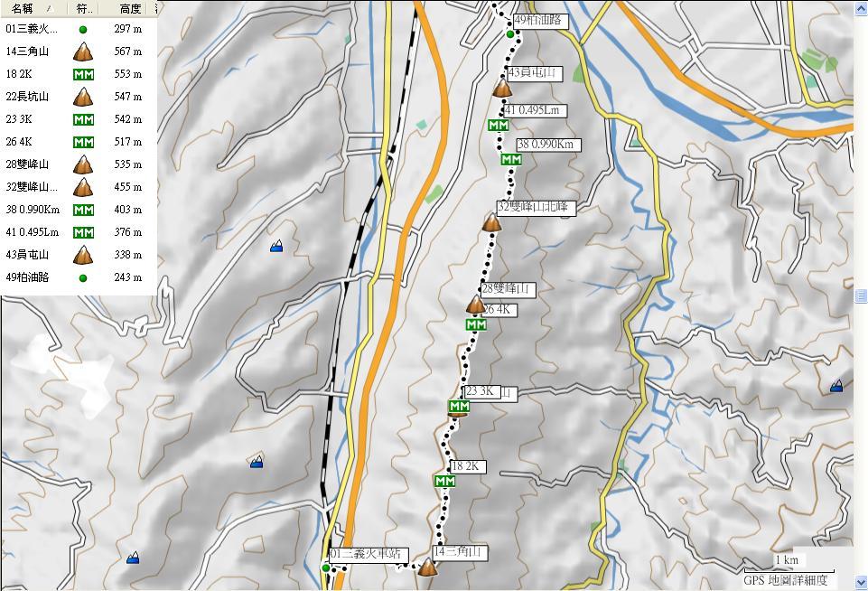
Task: Click the map's vertical scrollbar down arrow
Action: 861,583
